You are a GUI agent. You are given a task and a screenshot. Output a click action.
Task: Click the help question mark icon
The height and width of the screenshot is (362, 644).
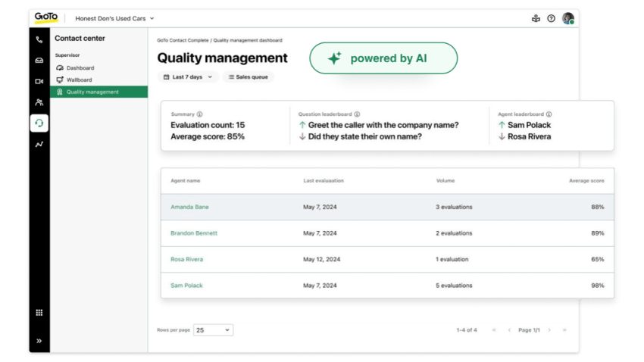click(551, 18)
